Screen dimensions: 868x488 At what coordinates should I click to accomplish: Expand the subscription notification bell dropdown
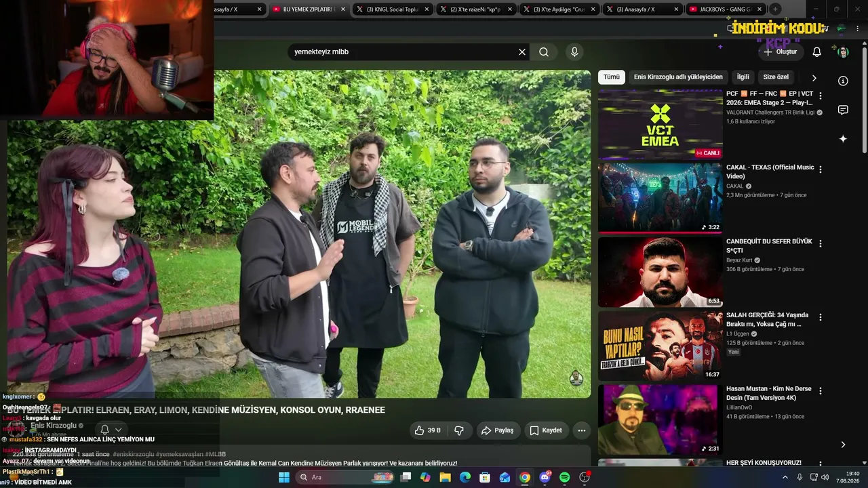[111, 429]
